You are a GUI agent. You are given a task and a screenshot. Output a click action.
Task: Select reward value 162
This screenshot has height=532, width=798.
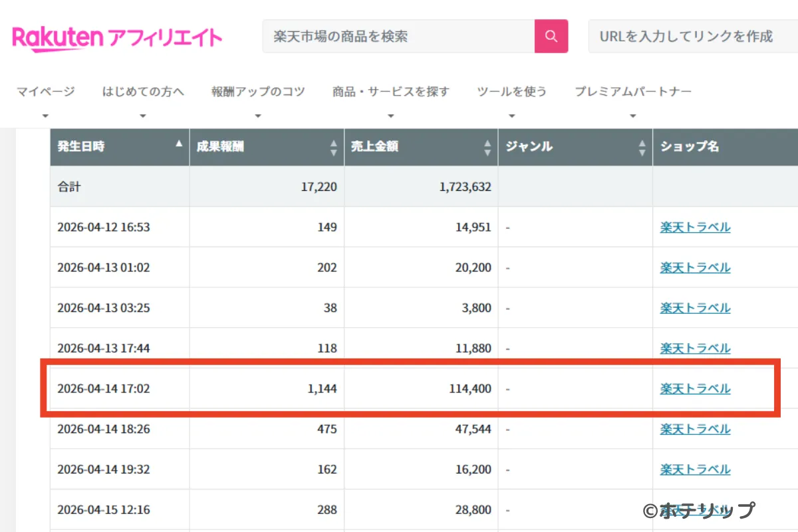(327, 469)
